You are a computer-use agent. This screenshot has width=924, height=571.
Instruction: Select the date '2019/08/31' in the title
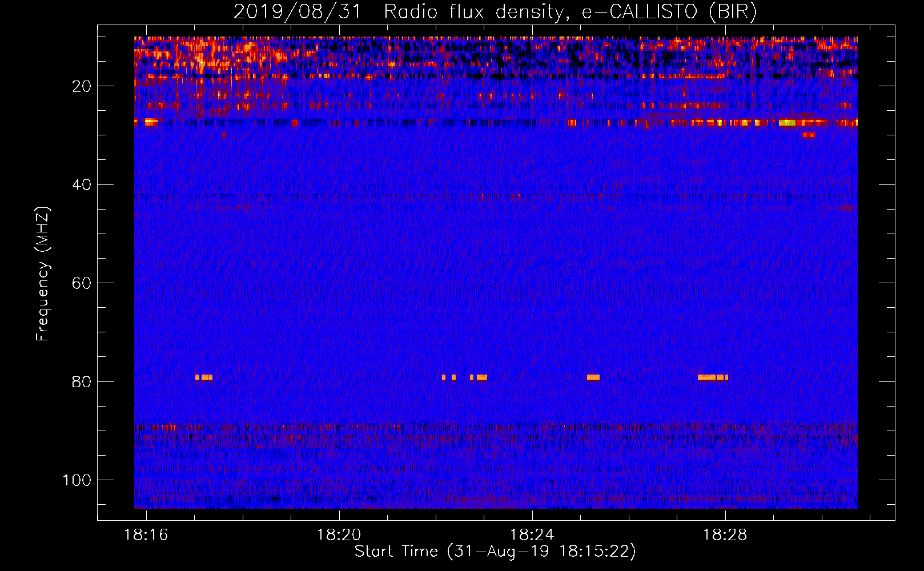pyautogui.click(x=297, y=11)
